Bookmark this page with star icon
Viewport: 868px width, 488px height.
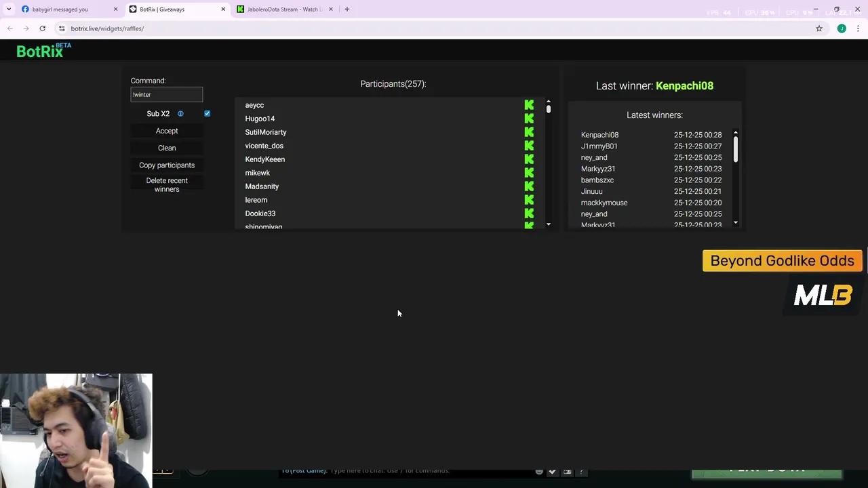819,28
